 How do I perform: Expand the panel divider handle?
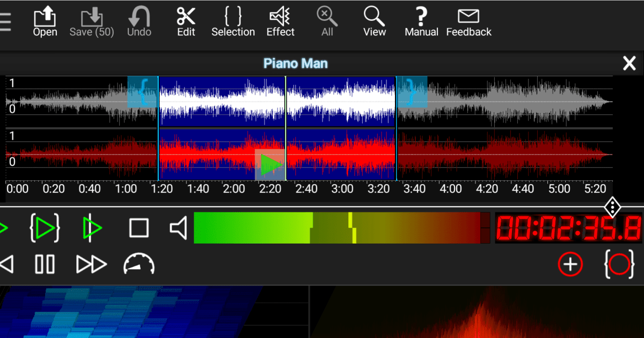click(612, 207)
